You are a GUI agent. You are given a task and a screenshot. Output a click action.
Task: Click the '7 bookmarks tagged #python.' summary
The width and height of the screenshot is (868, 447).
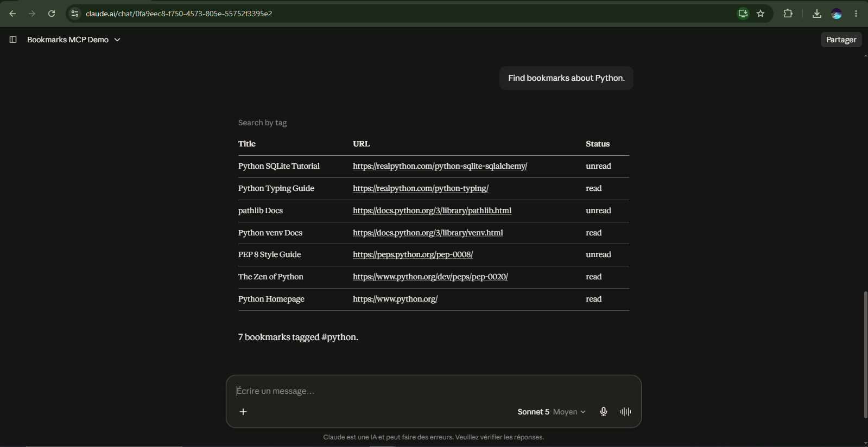point(298,337)
